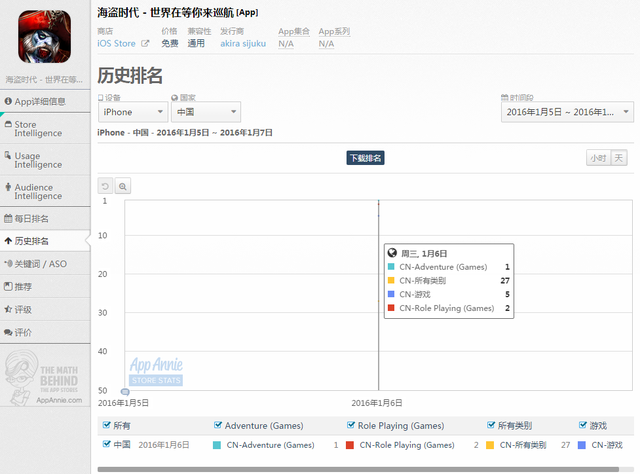Click calendar icon beside 时间段 label
Screen dimensions: 640x474
click(504, 97)
